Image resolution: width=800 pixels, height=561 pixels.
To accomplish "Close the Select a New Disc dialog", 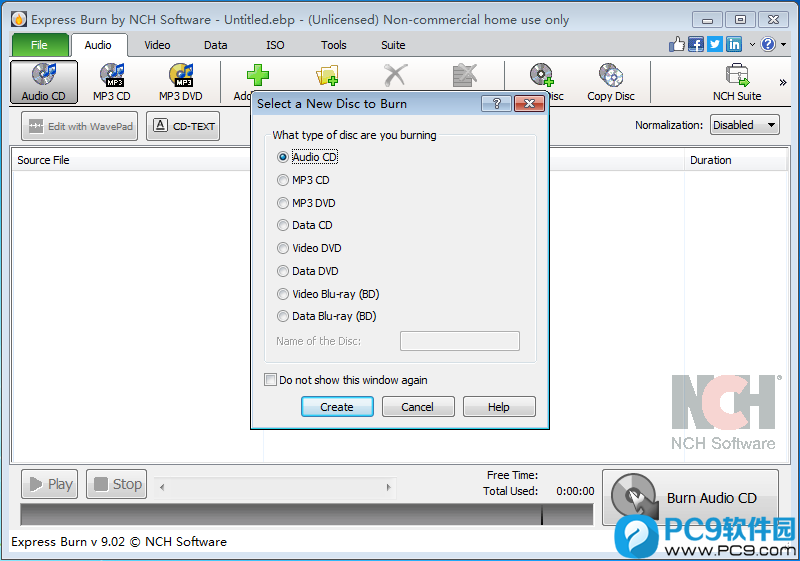I will [x=530, y=104].
